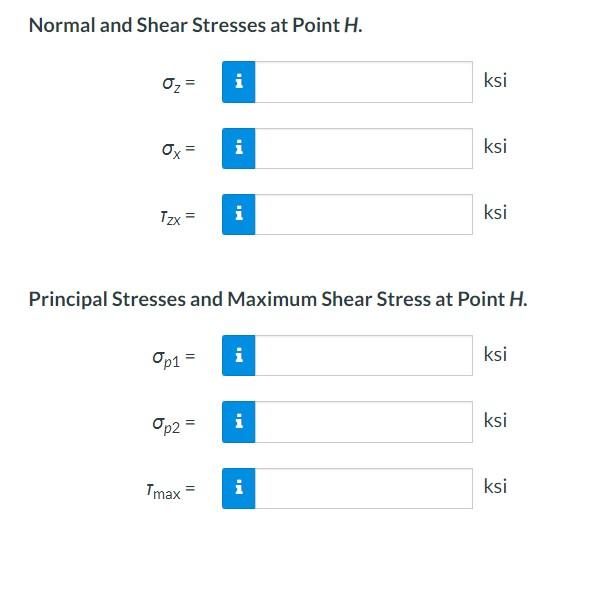Select the info icon next to τmax
The image size is (603, 592).
click(238, 489)
